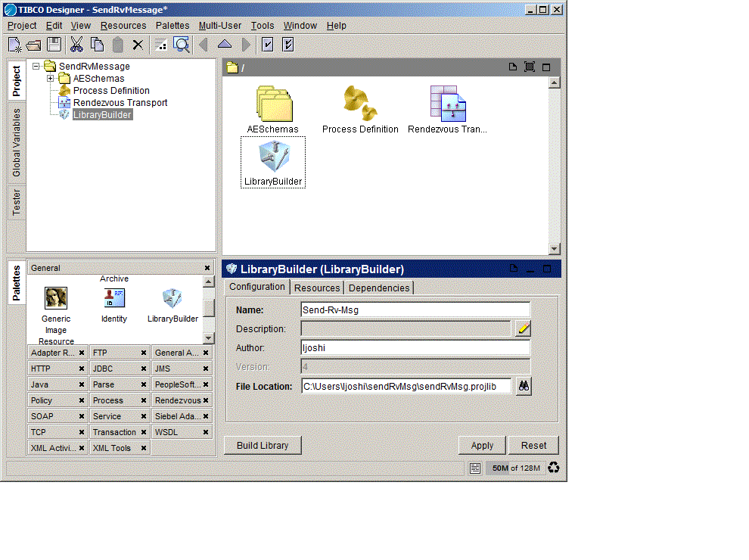749x560 pixels.
Task: Click the Delete X toolbar icon
Action: point(138,45)
